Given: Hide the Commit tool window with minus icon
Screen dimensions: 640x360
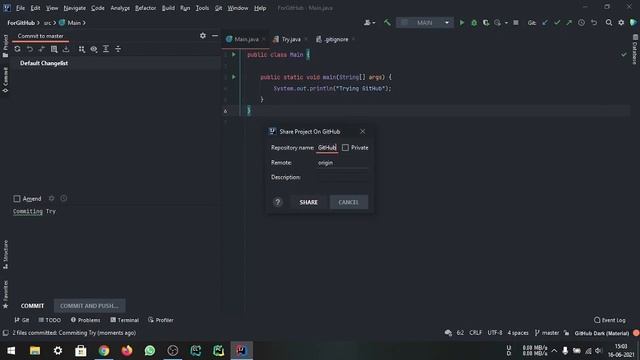Looking at the screenshot, I should [x=215, y=36].
